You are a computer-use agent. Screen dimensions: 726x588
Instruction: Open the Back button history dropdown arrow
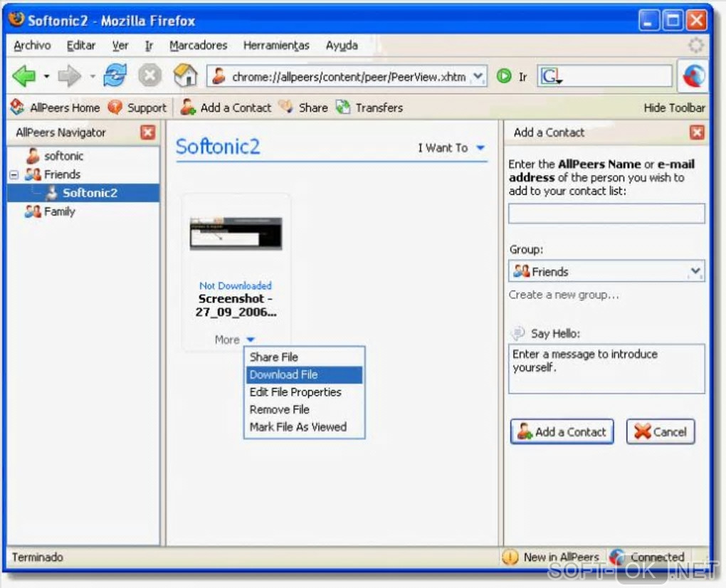pyautogui.click(x=47, y=76)
